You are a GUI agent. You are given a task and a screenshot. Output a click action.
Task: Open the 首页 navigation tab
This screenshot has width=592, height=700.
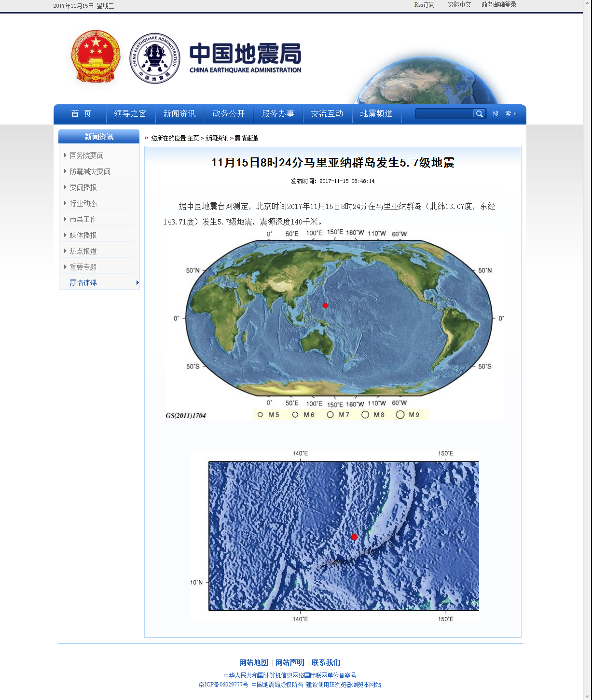click(x=81, y=114)
